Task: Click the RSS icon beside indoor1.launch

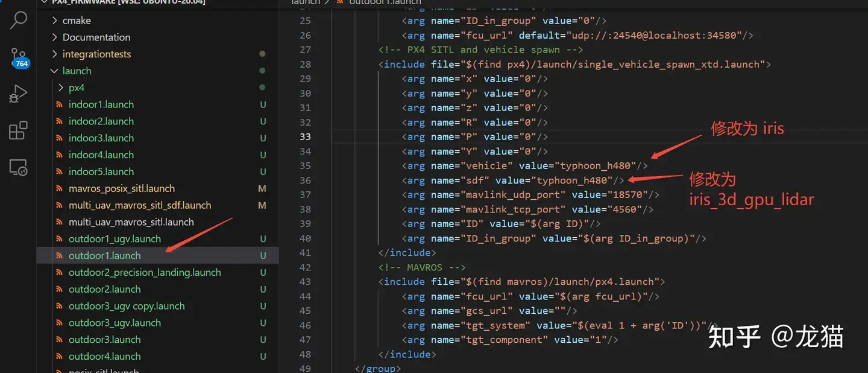Action: pyautogui.click(x=60, y=104)
